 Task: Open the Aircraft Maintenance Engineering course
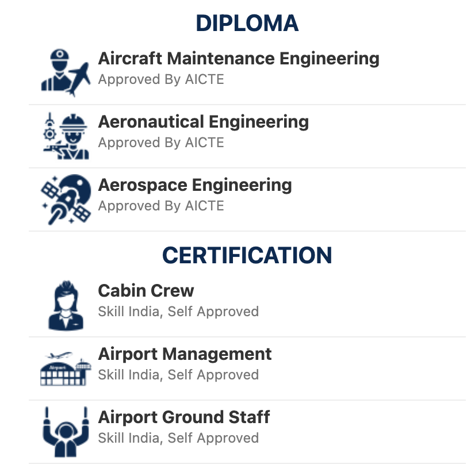[239, 58]
